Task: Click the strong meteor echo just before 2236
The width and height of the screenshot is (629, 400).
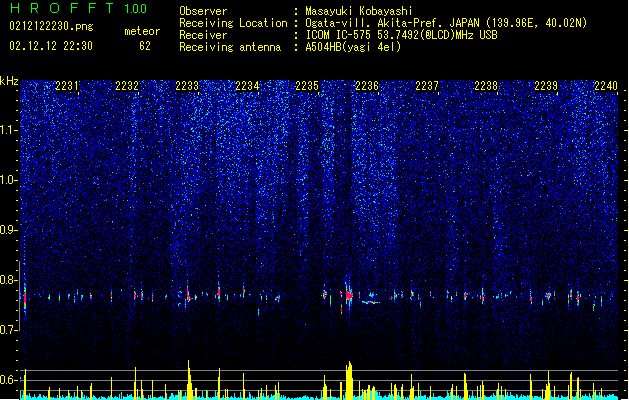Action: tap(349, 296)
